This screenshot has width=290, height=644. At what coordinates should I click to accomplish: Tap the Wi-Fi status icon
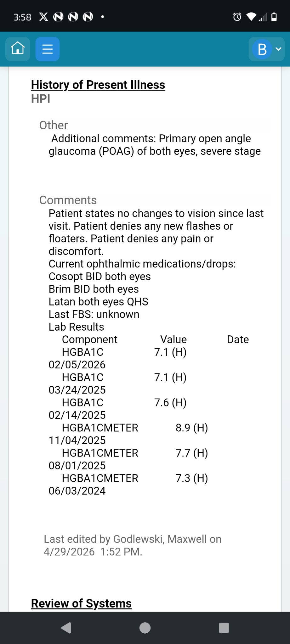[251, 17]
